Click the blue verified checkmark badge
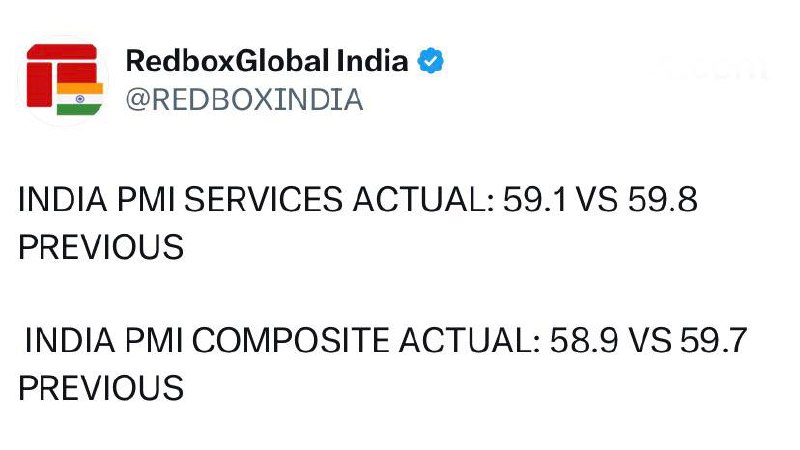Screen dimensions: 800x450 430,61
